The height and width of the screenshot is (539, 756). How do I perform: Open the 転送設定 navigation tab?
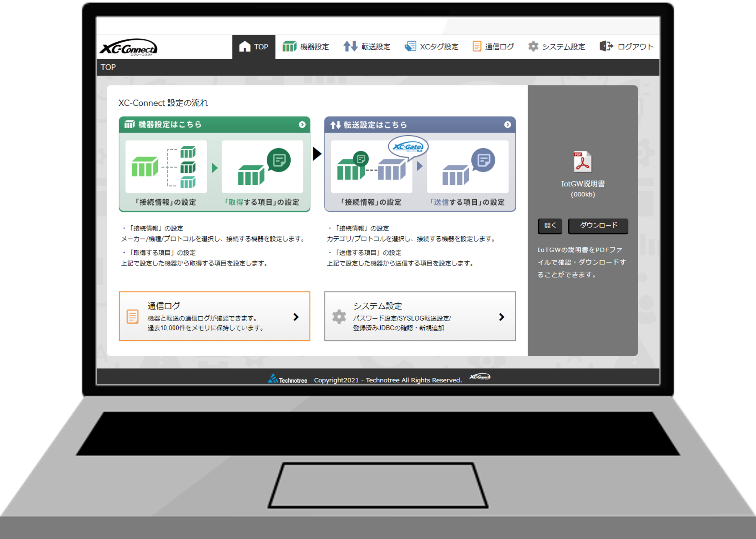click(x=367, y=47)
